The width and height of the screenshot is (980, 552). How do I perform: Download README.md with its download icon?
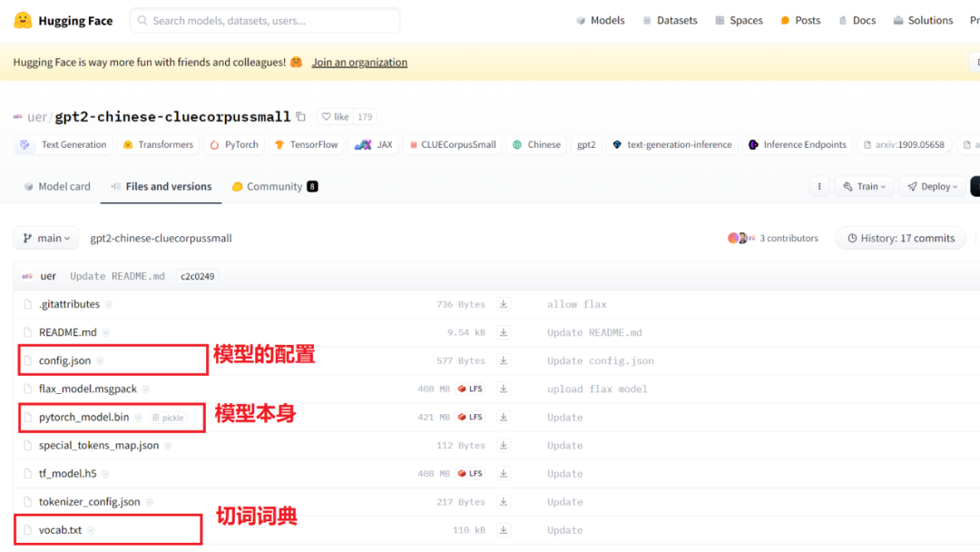pos(503,332)
